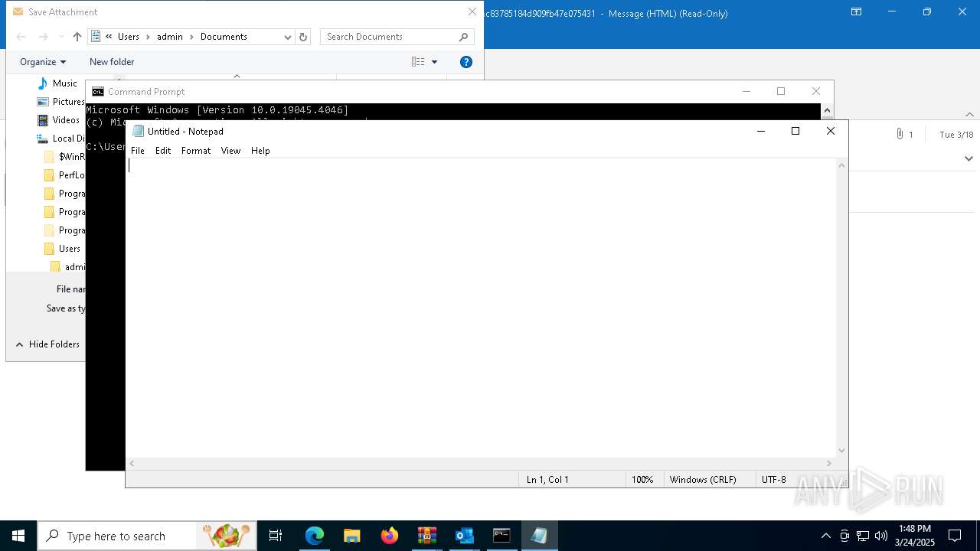Viewport: 980px width, 551px height.
Task: Click UTF-8 encoding status entry
Action: click(774, 480)
